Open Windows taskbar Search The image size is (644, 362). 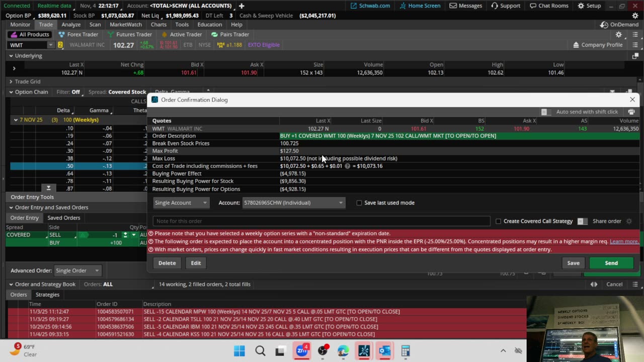coord(260,350)
